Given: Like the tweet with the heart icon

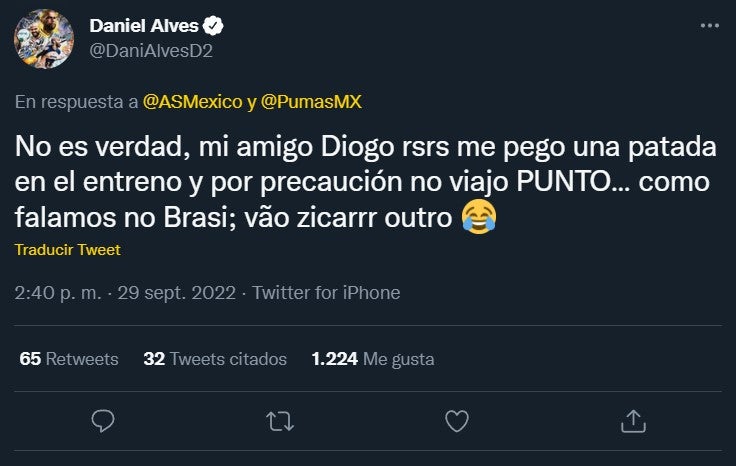Looking at the screenshot, I should click(x=456, y=422).
